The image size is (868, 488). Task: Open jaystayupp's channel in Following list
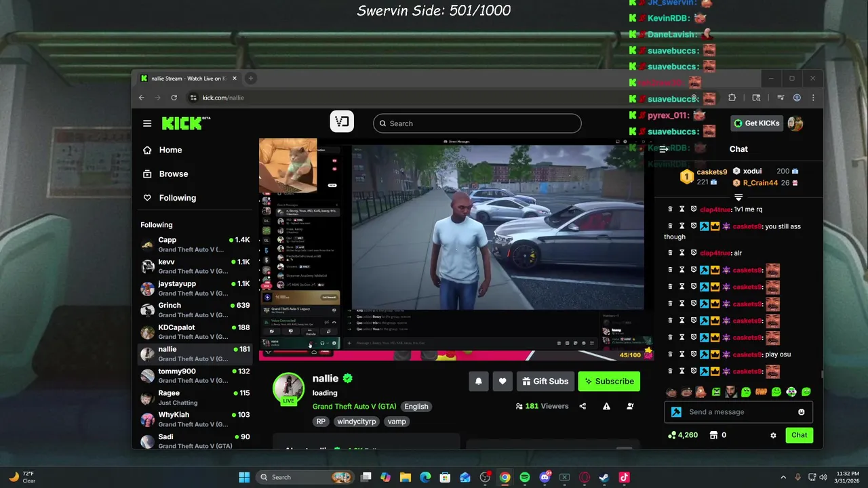(195, 288)
